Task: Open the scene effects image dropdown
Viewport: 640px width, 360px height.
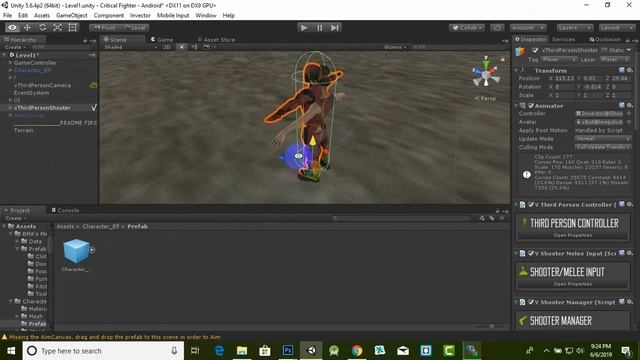Action: [x=209, y=47]
